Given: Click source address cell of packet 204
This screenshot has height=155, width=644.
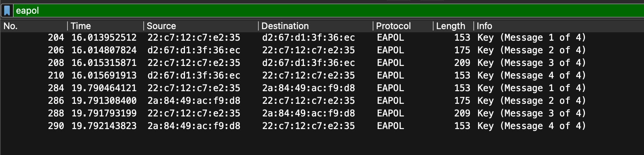Looking at the screenshot, I should (x=194, y=38).
